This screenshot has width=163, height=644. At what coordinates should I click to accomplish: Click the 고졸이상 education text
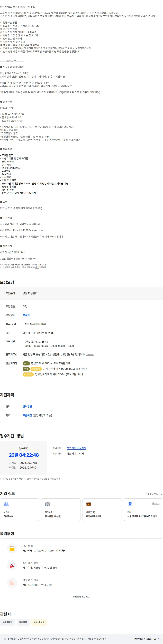[x=27, y=415]
